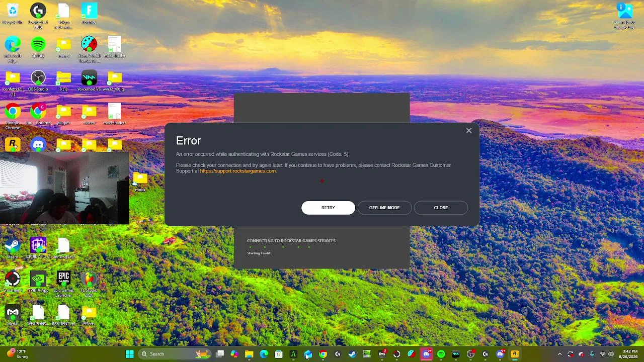Open Task View from the taskbar
The height and width of the screenshot is (362, 644).
[x=220, y=354]
